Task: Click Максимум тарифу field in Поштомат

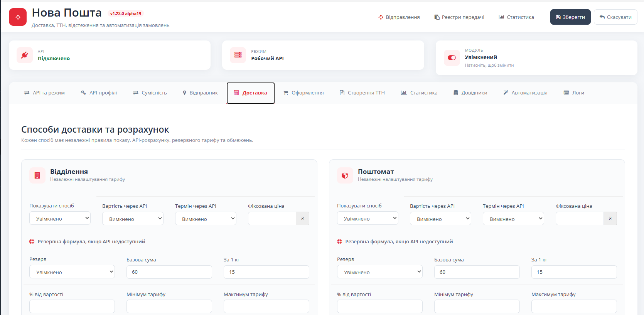Action: coord(574,307)
